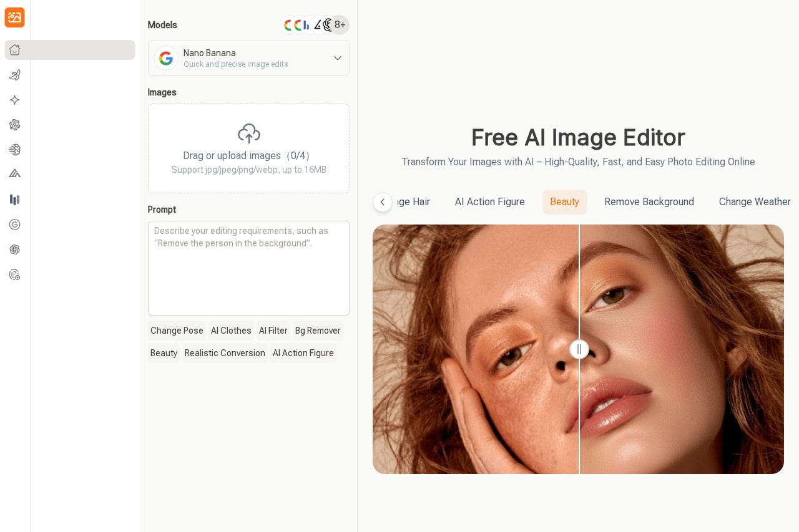799x532 pixels.
Task: Toggle the Beauty prompt suggestion chip
Action: (164, 353)
